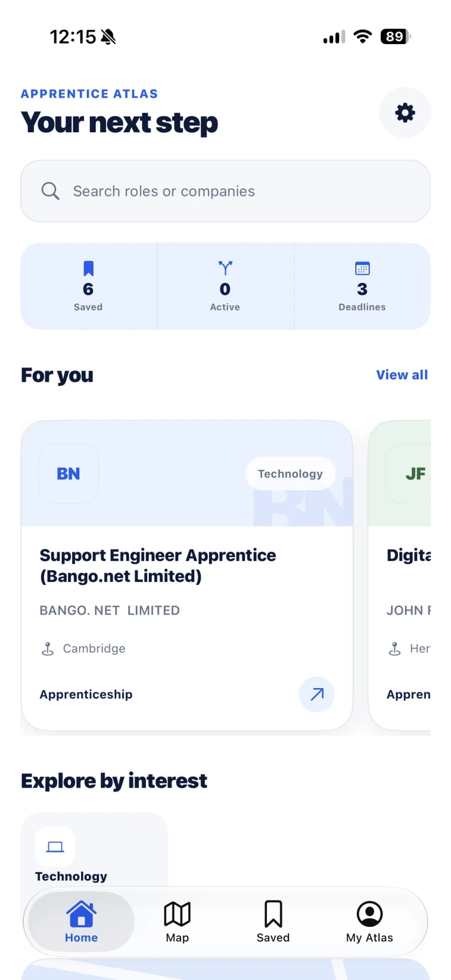The image size is (451, 980).
Task: Tap the Deadlines calendar icon
Action: pyautogui.click(x=362, y=268)
